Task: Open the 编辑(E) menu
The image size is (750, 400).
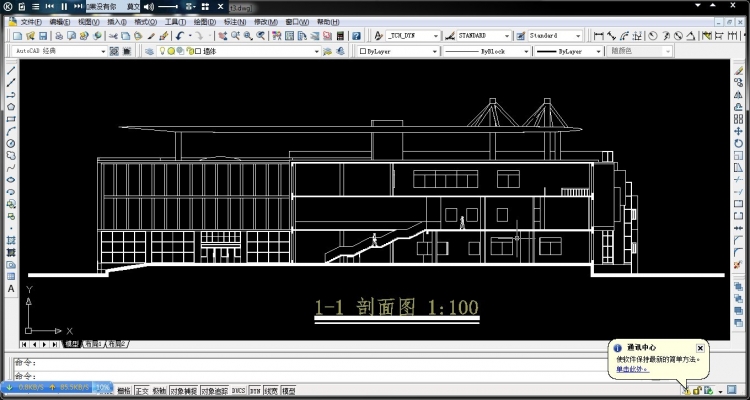Action: click(60, 22)
